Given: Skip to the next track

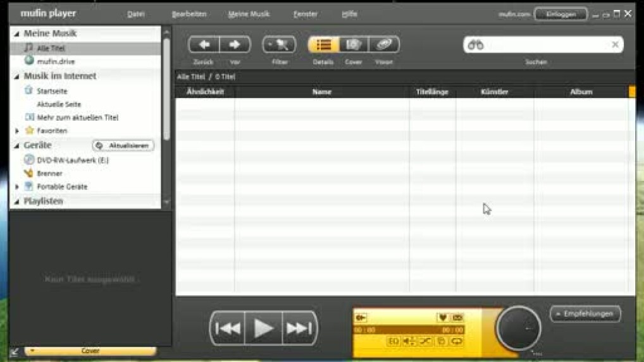Looking at the screenshot, I should point(299,328).
